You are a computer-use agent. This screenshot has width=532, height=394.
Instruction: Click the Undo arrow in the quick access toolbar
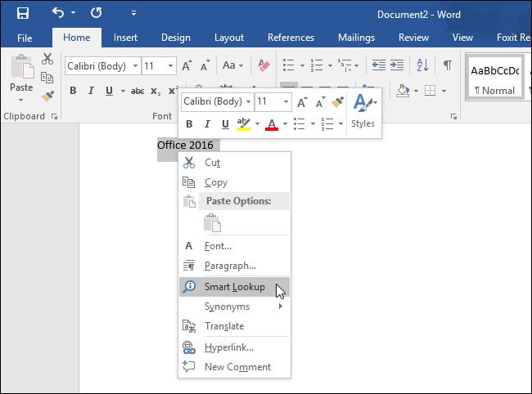coord(58,13)
